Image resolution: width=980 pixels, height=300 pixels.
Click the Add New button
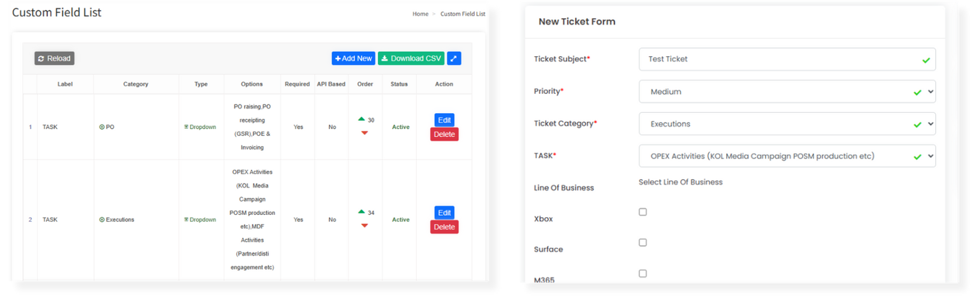click(353, 58)
